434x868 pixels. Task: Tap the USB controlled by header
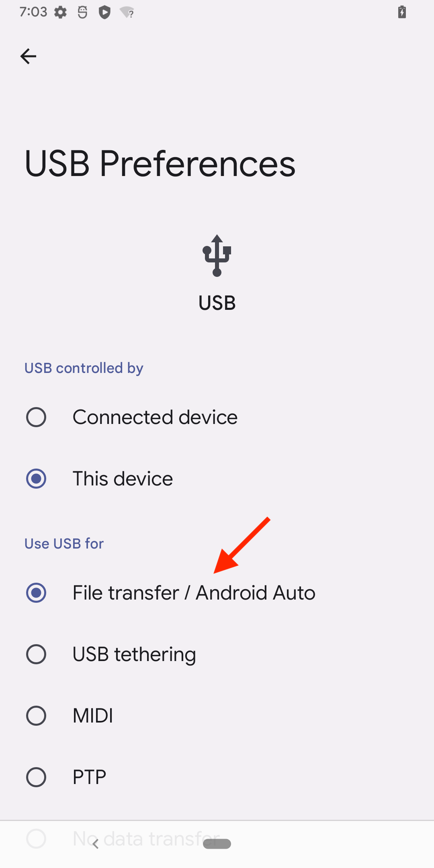click(84, 368)
